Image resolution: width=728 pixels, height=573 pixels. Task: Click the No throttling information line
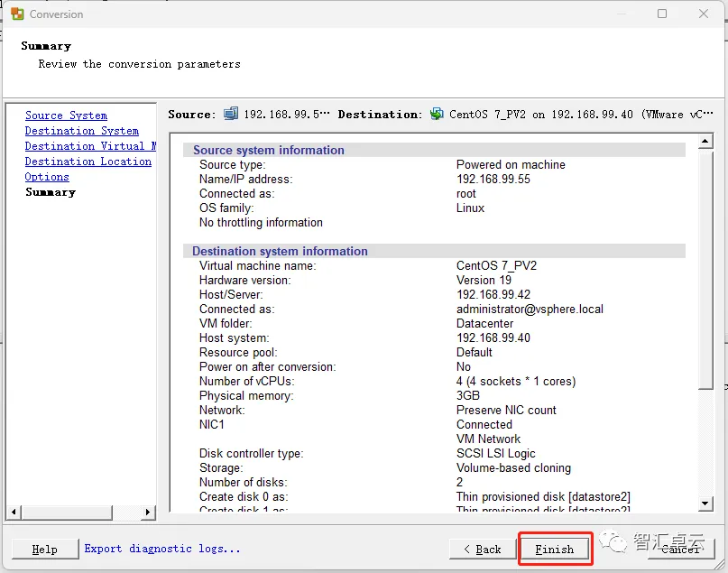coord(261,222)
